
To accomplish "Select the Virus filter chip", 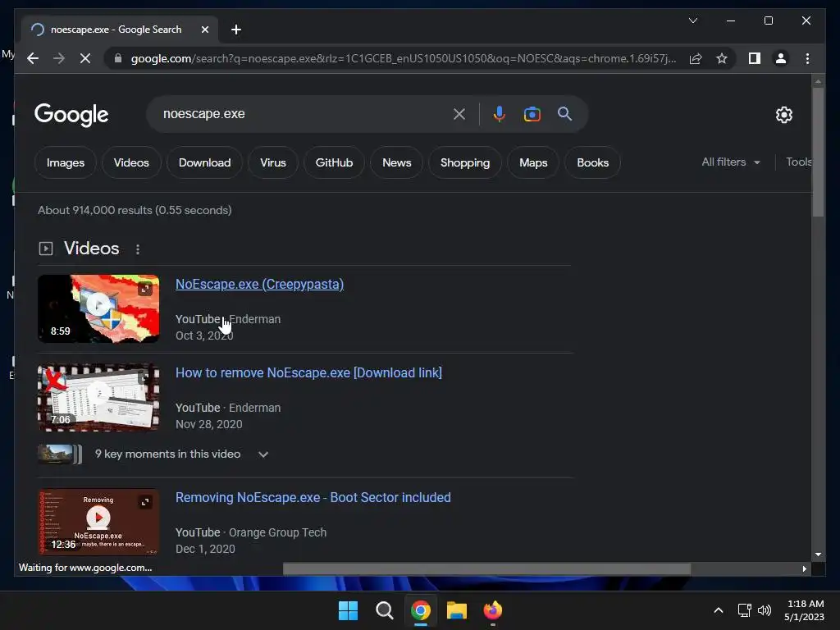I will [272, 162].
